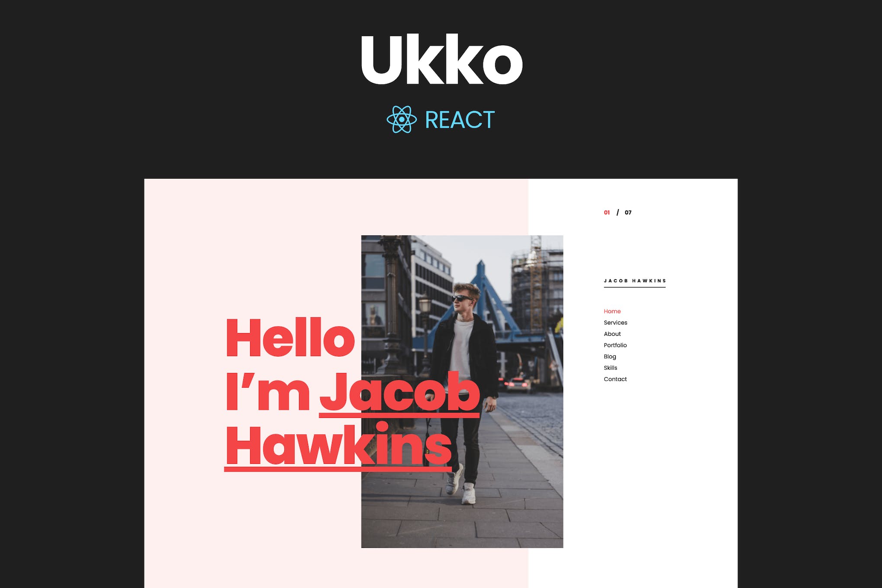Click the Contact navigation link
Image resolution: width=882 pixels, height=588 pixels.
click(615, 379)
